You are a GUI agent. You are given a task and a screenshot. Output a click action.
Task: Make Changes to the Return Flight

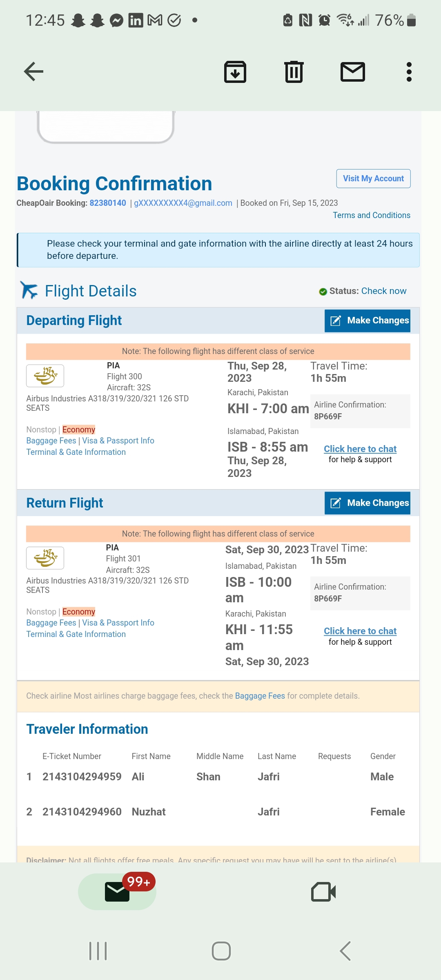tap(367, 503)
